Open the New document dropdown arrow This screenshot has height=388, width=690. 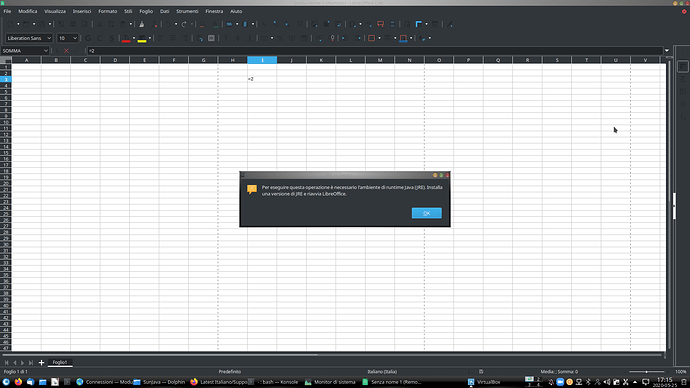coord(18,24)
